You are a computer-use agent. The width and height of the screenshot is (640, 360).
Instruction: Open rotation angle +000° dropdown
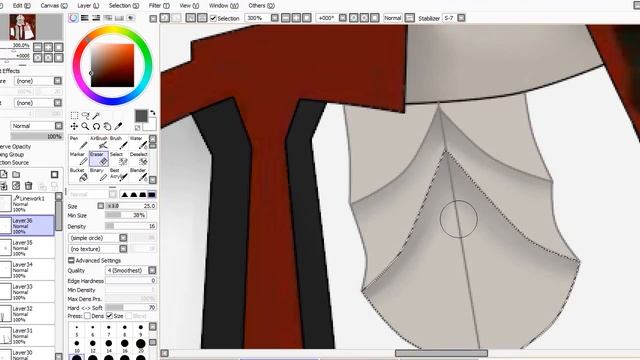click(x=343, y=18)
